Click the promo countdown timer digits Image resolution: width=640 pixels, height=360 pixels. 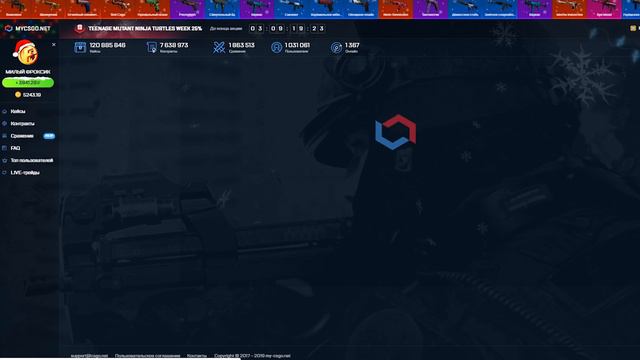287,29
